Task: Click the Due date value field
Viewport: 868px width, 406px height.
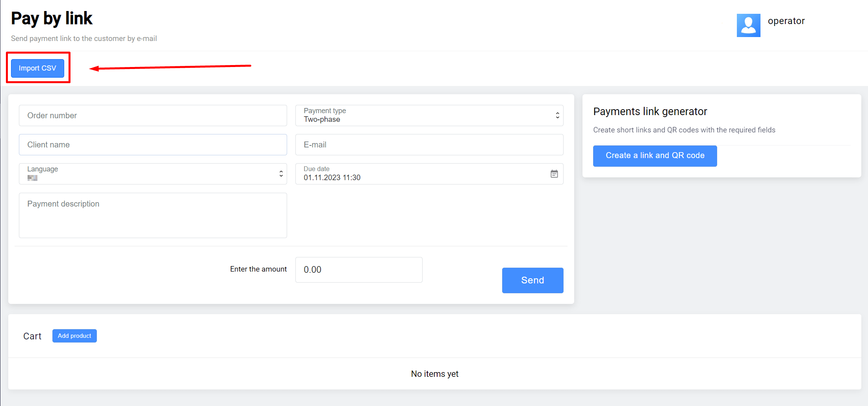Action: pos(421,177)
